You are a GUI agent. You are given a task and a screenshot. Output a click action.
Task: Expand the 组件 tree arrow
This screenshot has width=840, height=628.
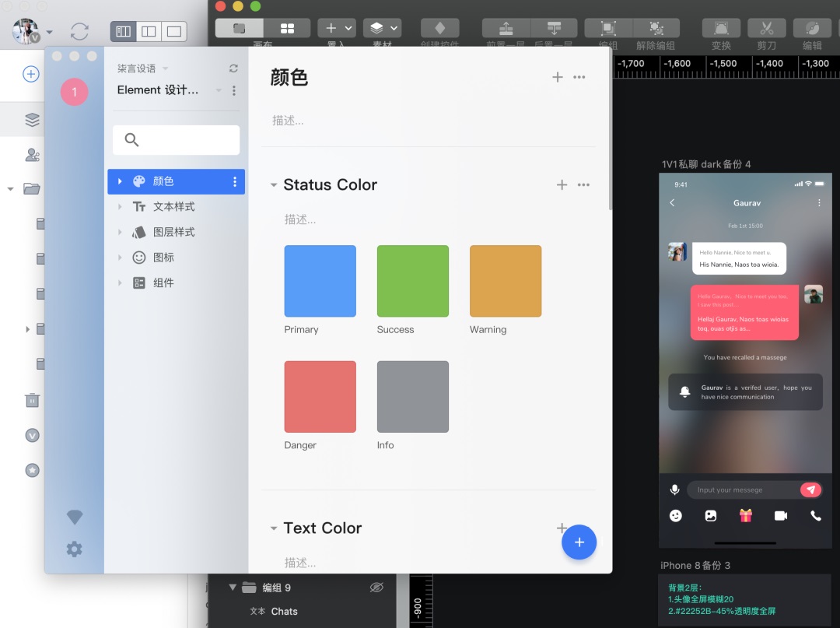120,283
